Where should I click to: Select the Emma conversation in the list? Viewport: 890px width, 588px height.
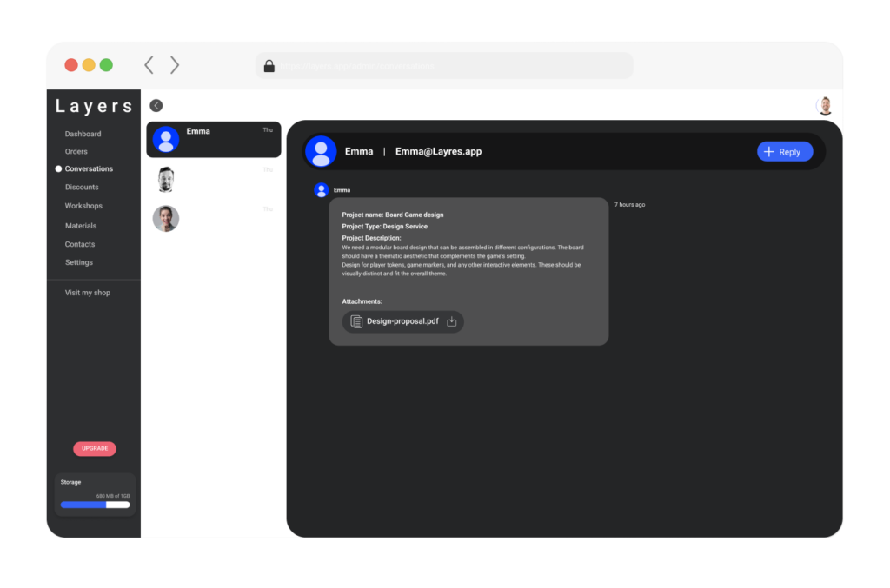pyautogui.click(x=213, y=139)
